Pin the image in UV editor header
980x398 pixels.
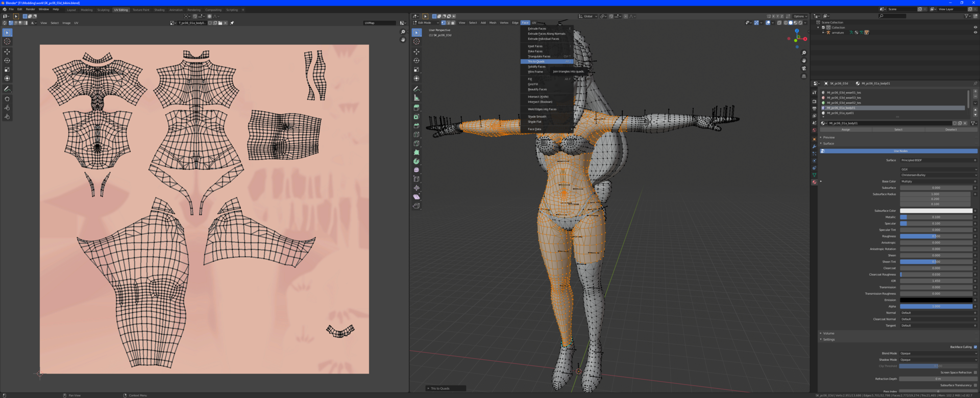[232, 23]
